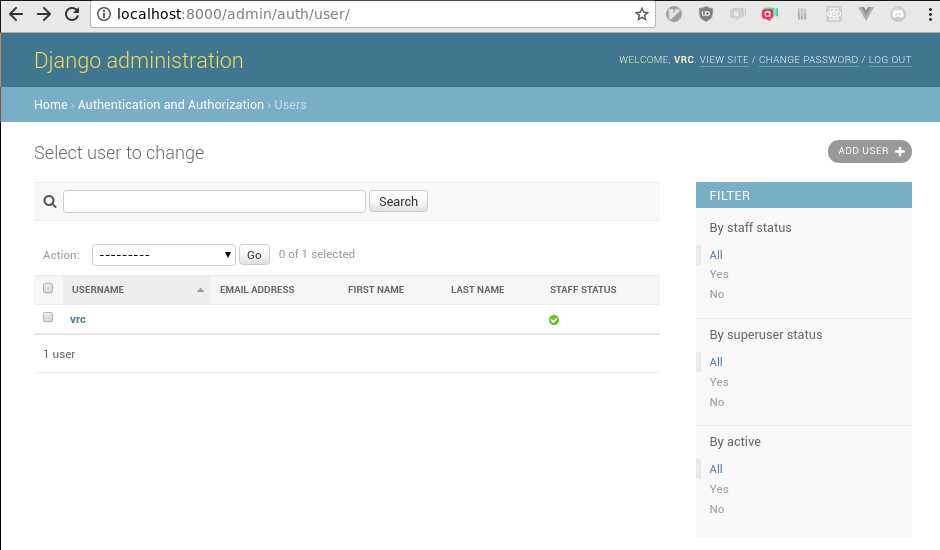
Task: Open the Vue devtools extension icon
Action: 866,14
